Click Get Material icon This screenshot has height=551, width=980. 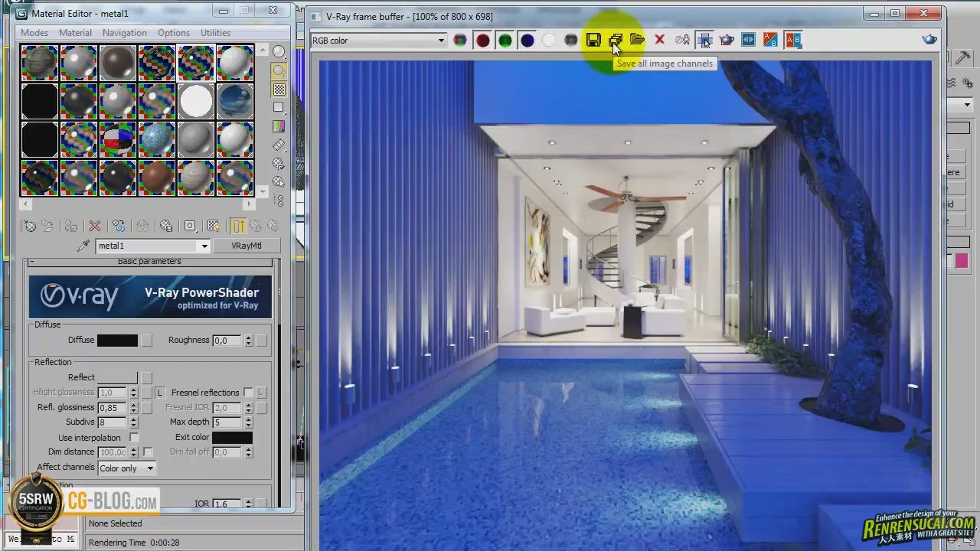29,226
